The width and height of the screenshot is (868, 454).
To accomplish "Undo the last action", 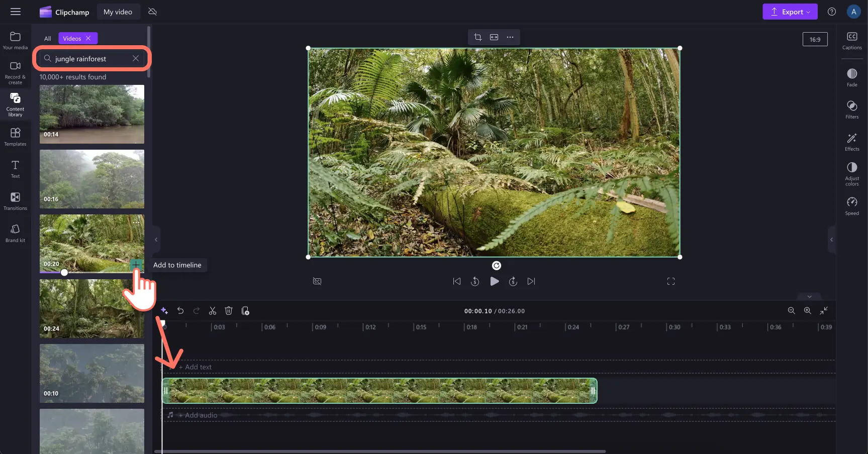I will pos(180,311).
